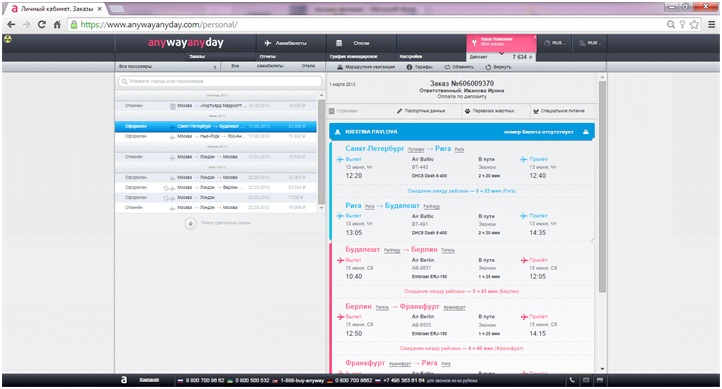This screenshot has height=389, width=722.
Task: Open Специальное питание cutlery icon
Action: coord(536,111)
